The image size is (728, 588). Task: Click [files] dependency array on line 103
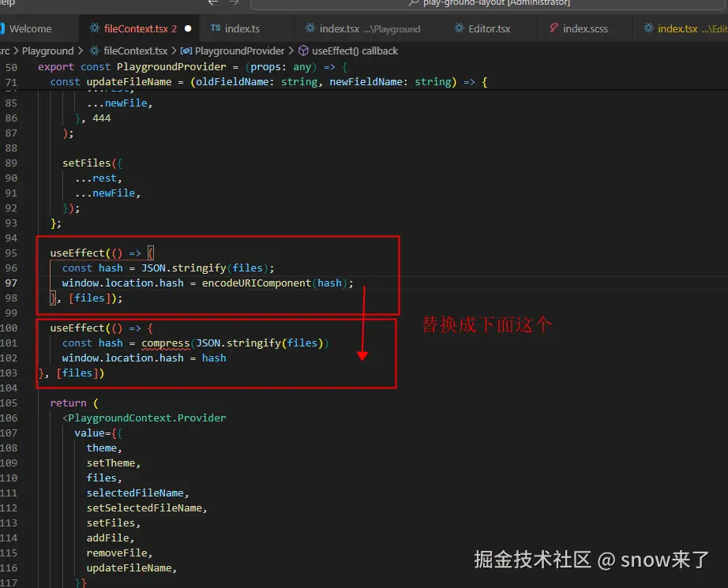click(x=77, y=373)
